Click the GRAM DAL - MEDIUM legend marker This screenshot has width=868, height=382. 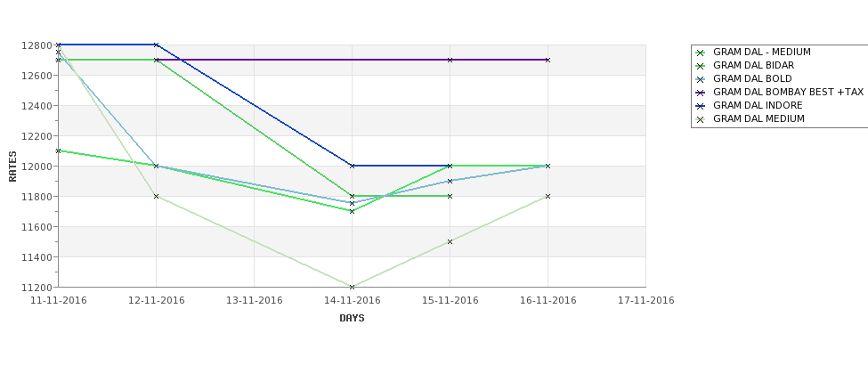tap(701, 53)
